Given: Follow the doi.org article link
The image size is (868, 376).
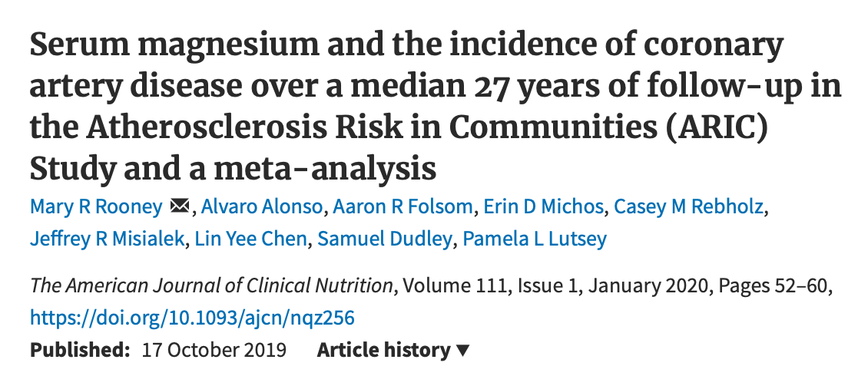Looking at the screenshot, I should click(x=192, y=317).
